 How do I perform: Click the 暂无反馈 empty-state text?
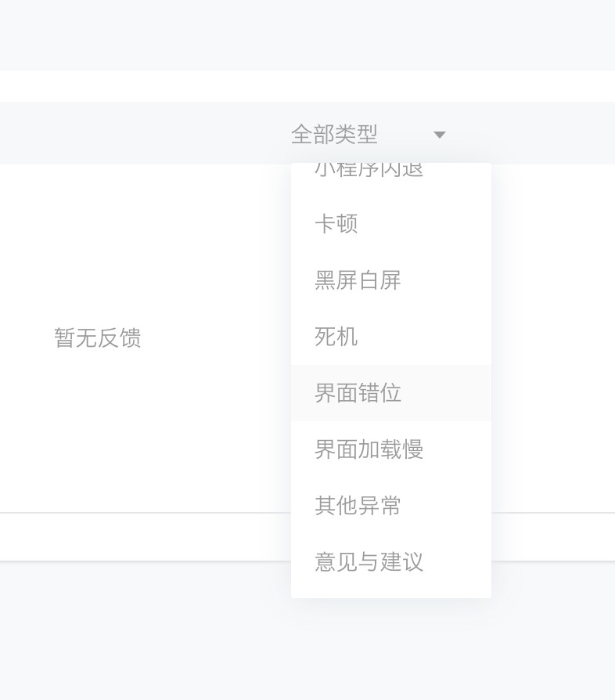[98, 338]
